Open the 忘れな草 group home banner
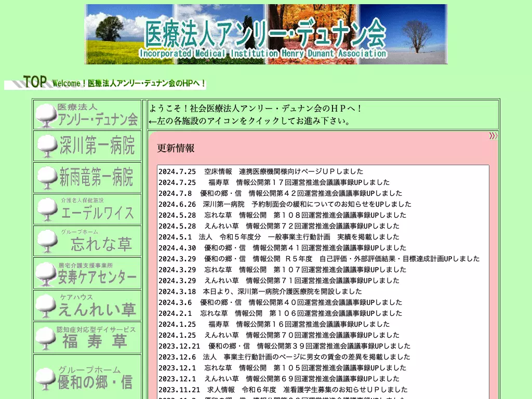Image resolution: width=532 pixels, height=399 pixels. (x=87, y=241)
